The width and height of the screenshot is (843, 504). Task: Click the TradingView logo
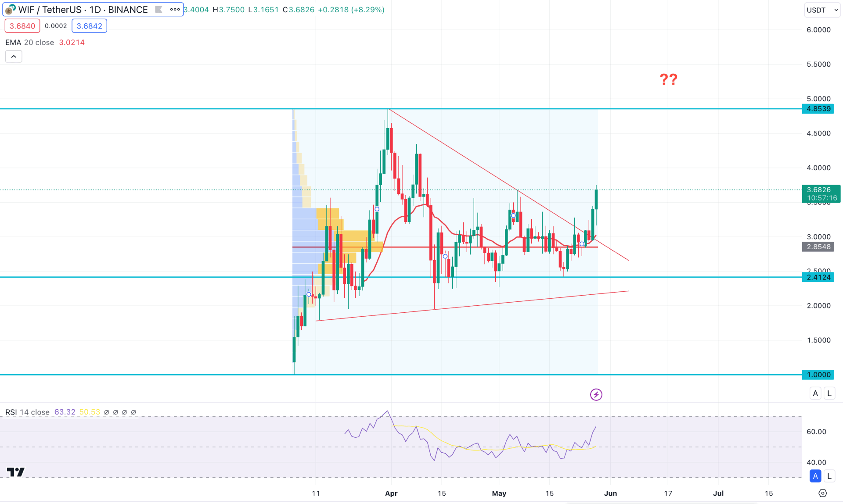(x=16, y=472)
